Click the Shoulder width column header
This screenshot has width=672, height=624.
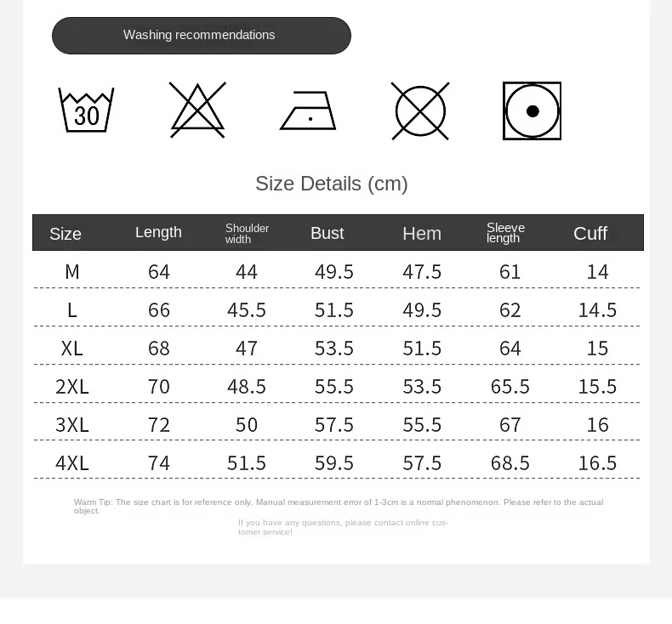pos(247,234)
